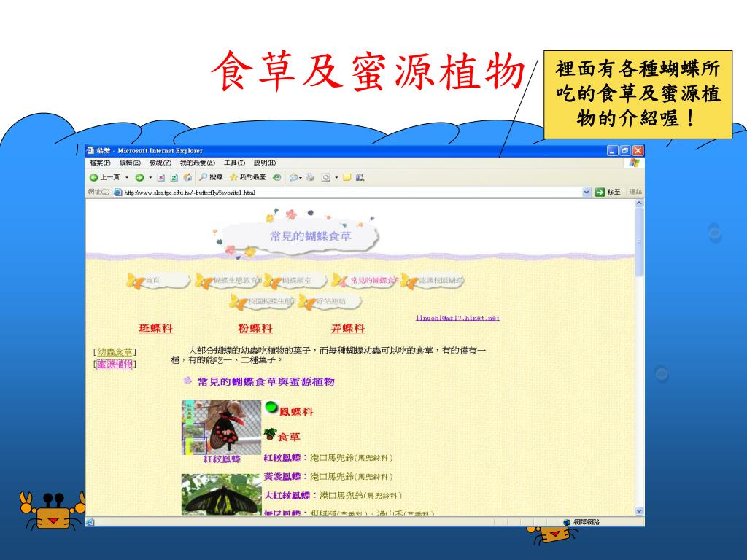Click the Back (上一頁) arrow icon
The height and width of the screenshot is (560, 747).
(94, 178)
